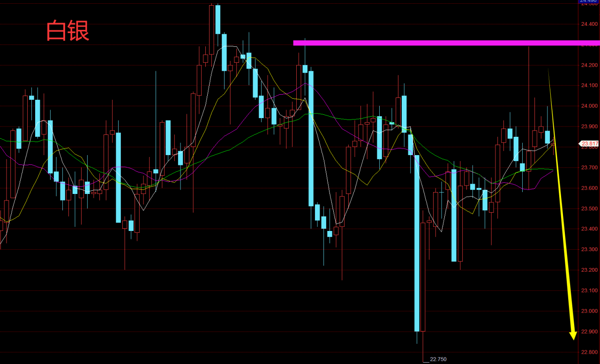Click the 24.100 price axis label

[x=590, y=86]
